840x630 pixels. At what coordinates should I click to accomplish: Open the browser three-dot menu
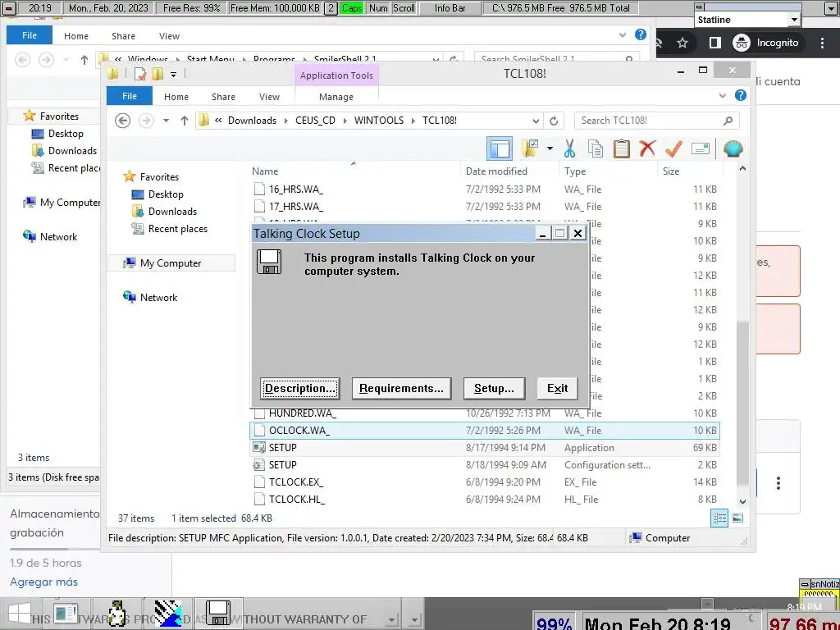point(822,43)
